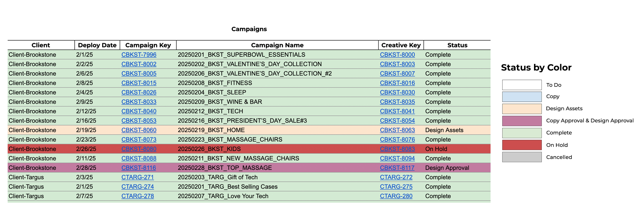
Task: Click the gray Cancelled legend swatch
Action: click(x=522, y=157)
